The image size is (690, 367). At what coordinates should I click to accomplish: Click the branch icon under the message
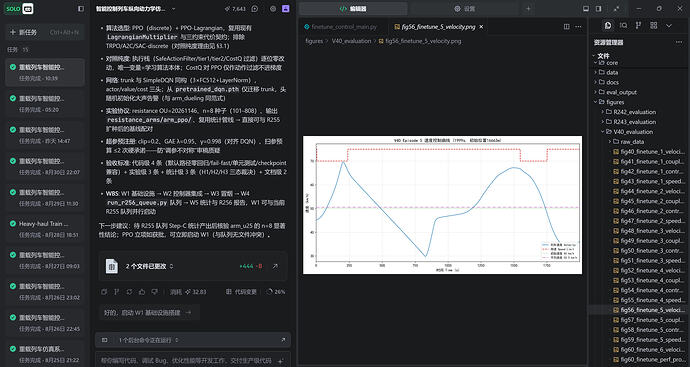click(117, 292)
